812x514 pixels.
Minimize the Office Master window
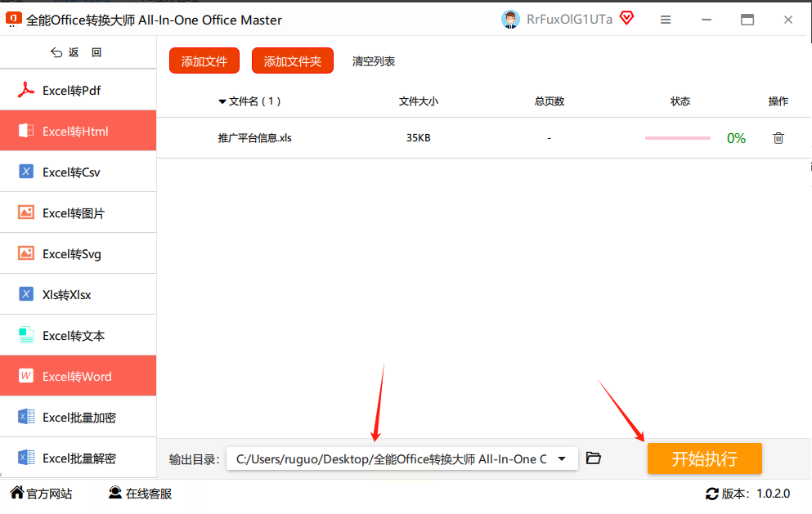point(707,20)
